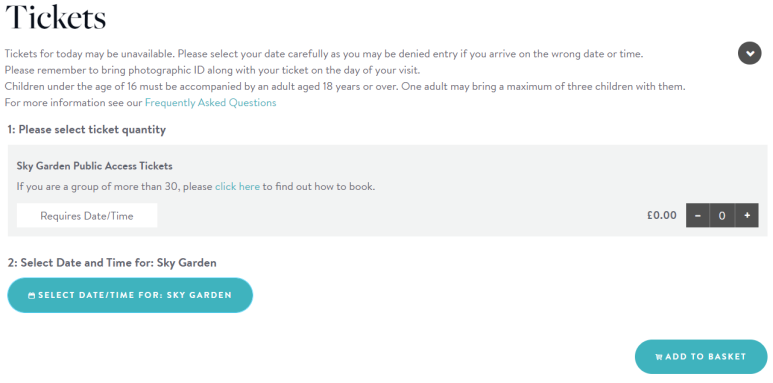The image size is (773, 383).
Task: Click the Tickets page heading
Action: coord(55,16)
